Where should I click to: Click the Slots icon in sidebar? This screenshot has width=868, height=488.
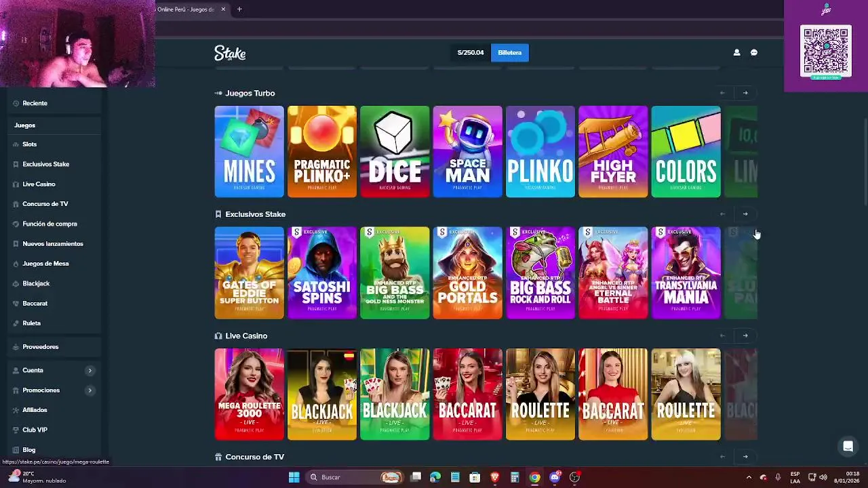(x=16, y=144)
